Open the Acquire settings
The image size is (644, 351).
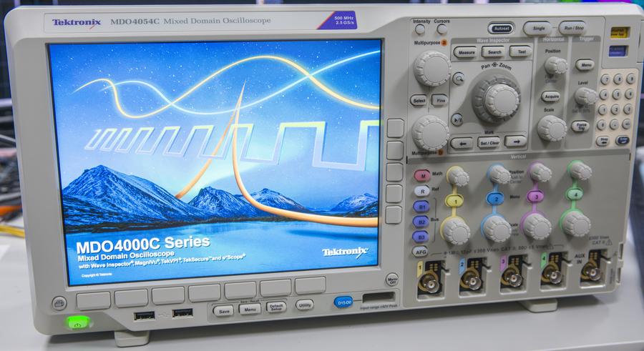pos(551,97)
